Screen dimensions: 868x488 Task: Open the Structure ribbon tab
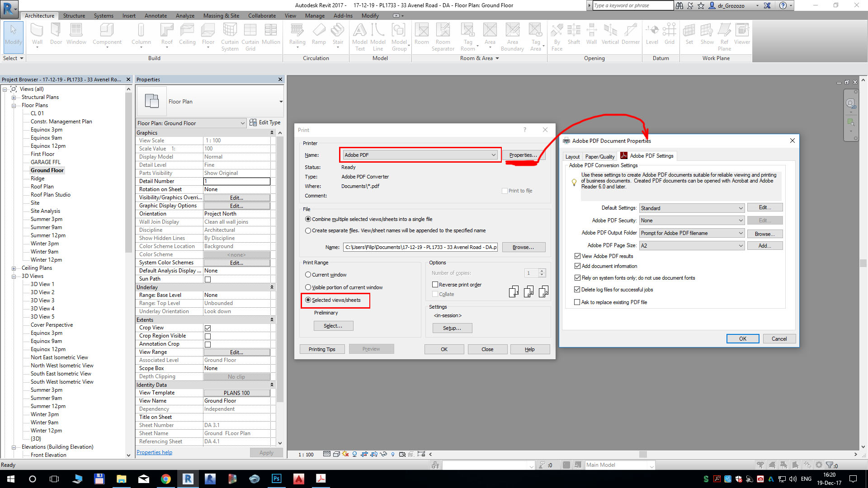point(74,16)
